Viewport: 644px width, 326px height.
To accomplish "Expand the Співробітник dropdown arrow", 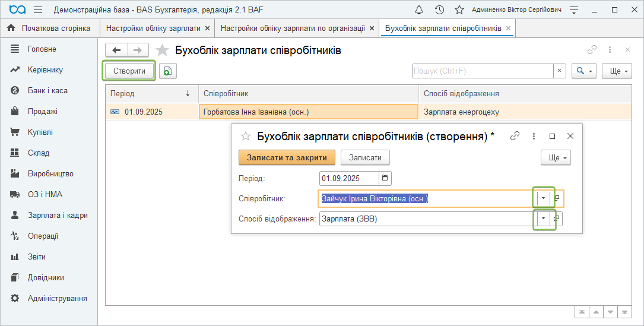I will (x=543, y=198).
